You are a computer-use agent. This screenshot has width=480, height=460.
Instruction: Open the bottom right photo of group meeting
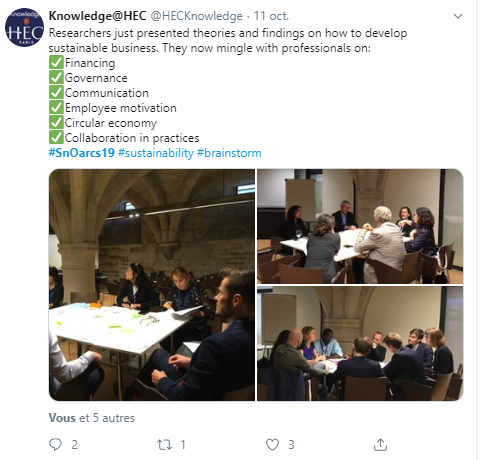tap(360, 343)
